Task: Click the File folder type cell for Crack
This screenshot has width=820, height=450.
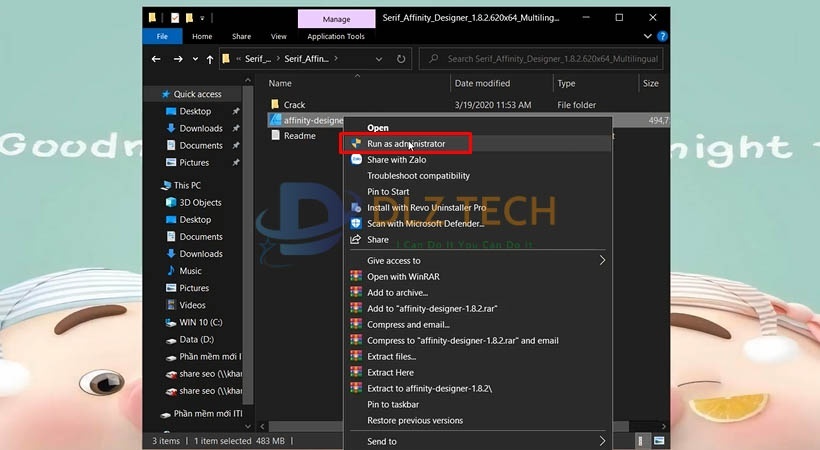Action: point(576,105)
